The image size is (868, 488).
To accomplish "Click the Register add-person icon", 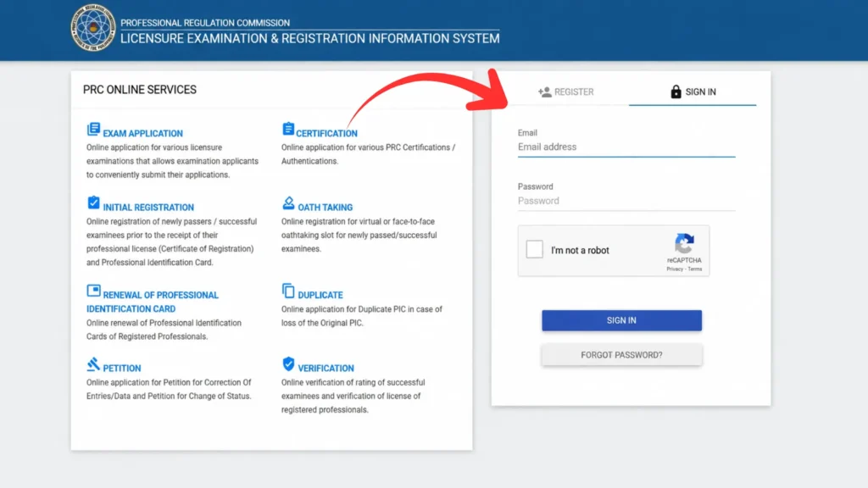I will (x=545, y=91).
